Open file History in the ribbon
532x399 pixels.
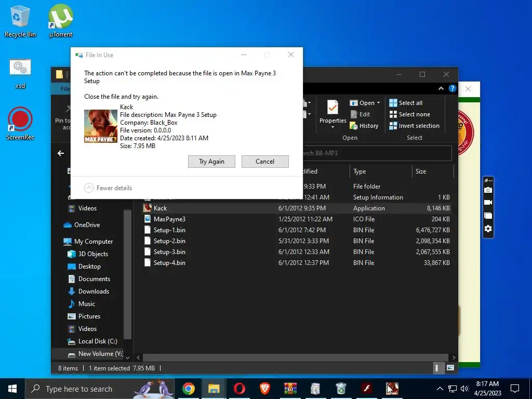click(x=364, y=126)
